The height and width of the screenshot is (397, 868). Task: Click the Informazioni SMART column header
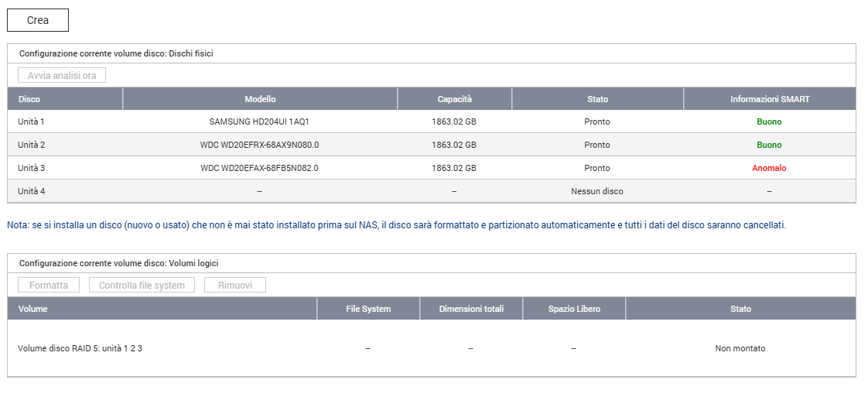(769, 99)
